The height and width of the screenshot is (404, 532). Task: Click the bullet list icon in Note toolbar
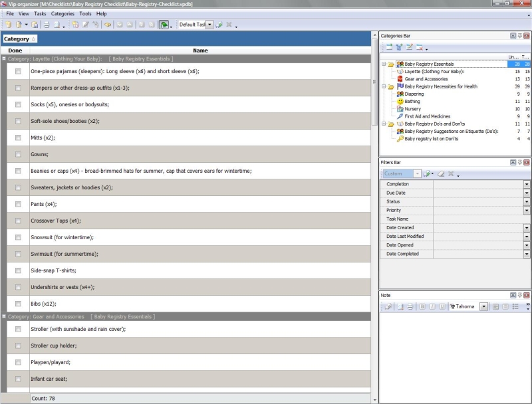(516, 306)
